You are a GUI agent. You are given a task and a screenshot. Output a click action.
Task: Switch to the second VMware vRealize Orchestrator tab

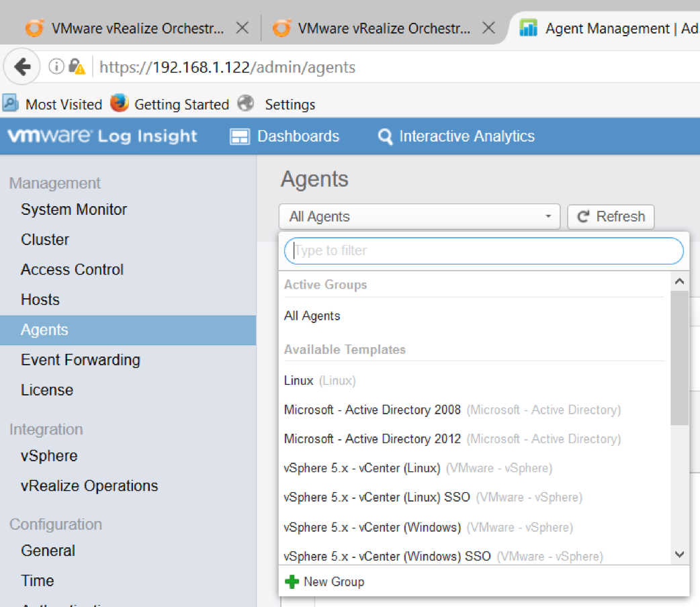tap(371, 28)
